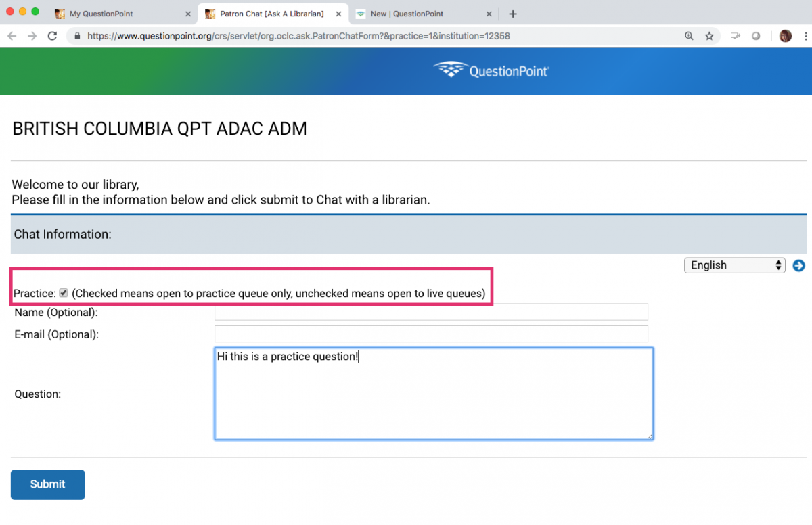The width and height of the screenshot is (812, 525).
Task: Open a new browser tab with plus icon
Action: tap(512, 14)
